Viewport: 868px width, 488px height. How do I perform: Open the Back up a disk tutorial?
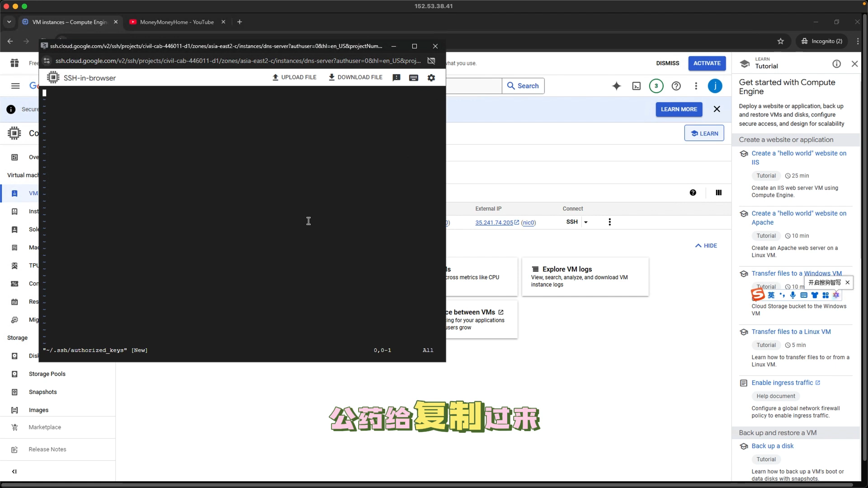tap(773, 446)
